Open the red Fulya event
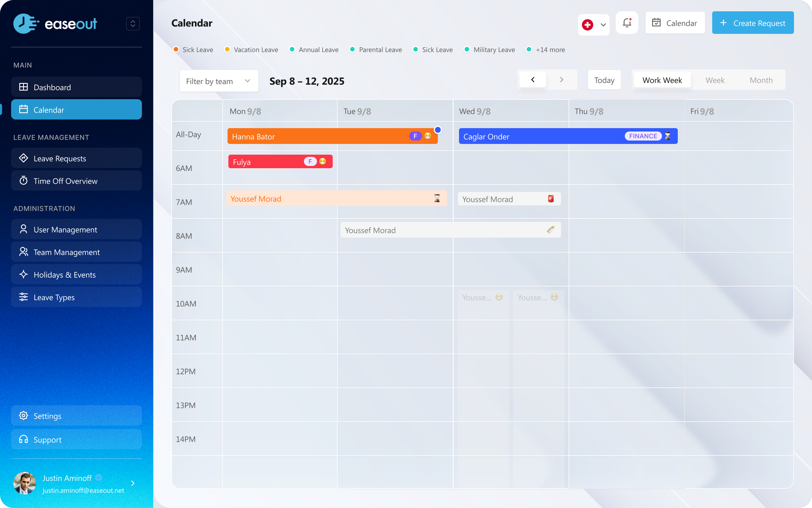The height and width of the screenshot is (508, 812). point(280,162)
